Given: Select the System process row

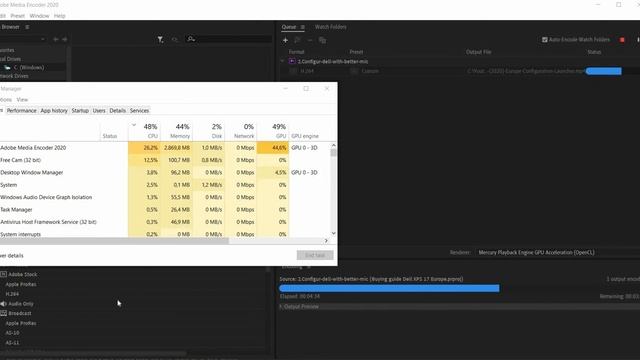Looking at the screenshot, I should 165,185.
